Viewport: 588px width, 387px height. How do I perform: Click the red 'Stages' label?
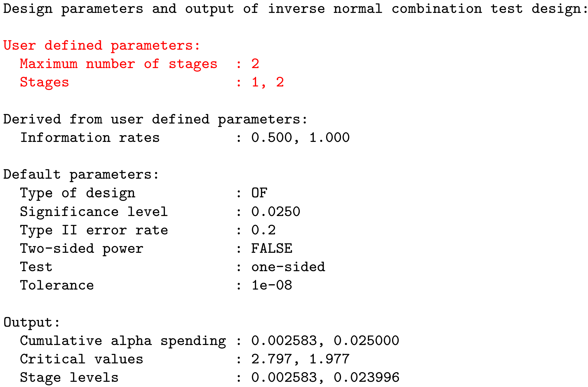(44, 82)
